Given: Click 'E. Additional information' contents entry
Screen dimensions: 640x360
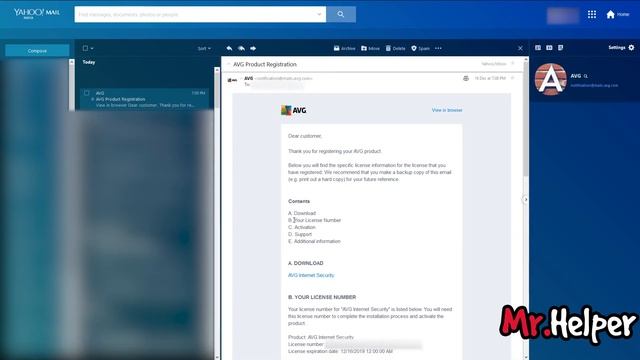Looking at the screenshot, I should [314, 241].
